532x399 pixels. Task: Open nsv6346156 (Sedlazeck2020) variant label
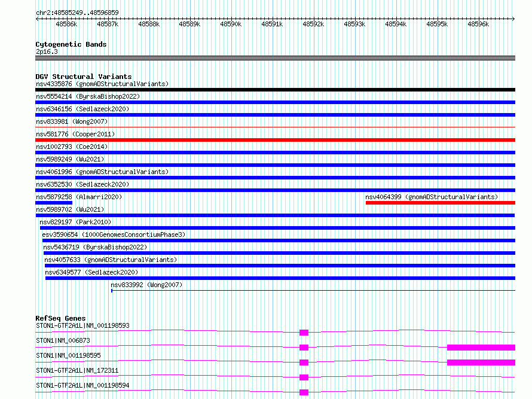[x=82, y=109]
